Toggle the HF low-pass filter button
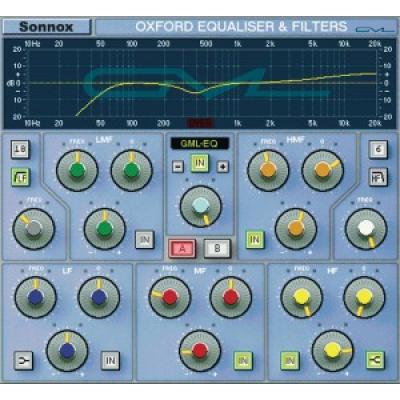This screenshot has height=400, width=400. [378, 177]
